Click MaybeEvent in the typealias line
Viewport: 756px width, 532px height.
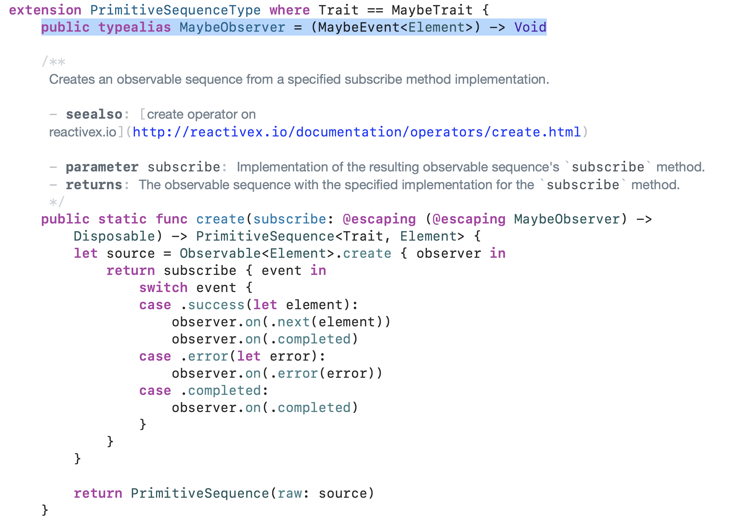tap(359, 27)
